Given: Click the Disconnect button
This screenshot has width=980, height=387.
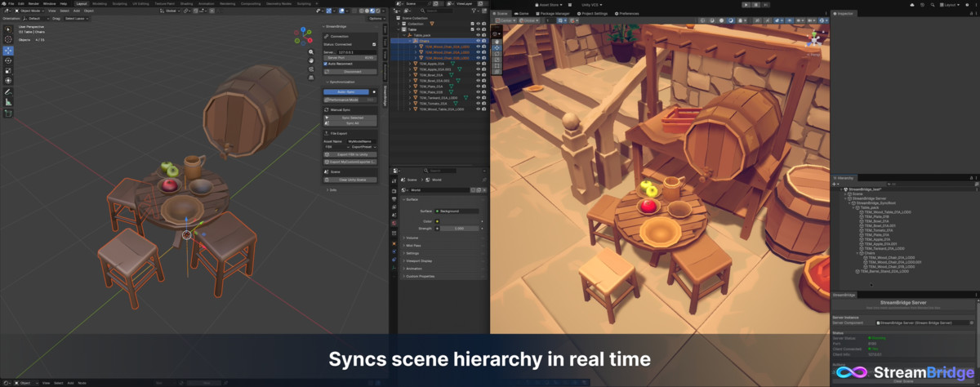Looking at the screenshot, I should pos(352,71).
